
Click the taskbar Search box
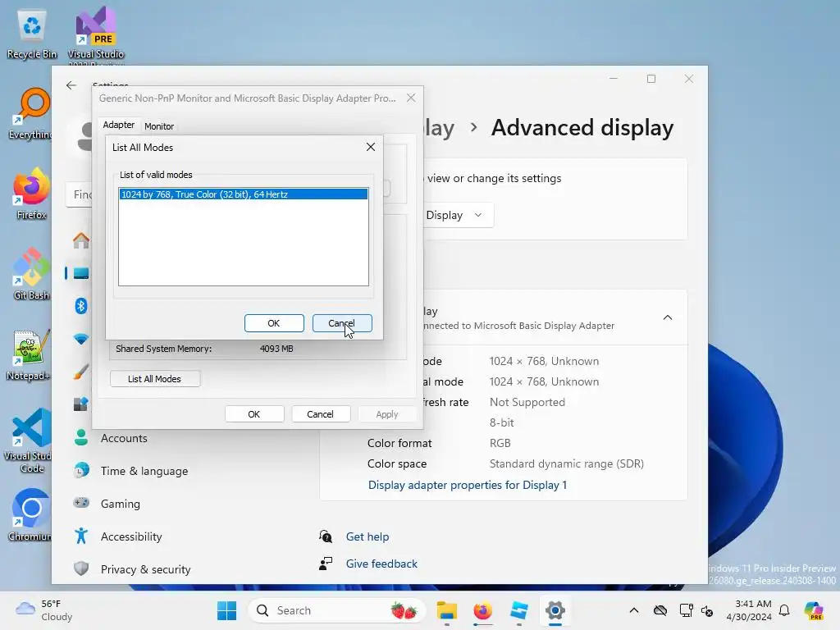(336, 610)
